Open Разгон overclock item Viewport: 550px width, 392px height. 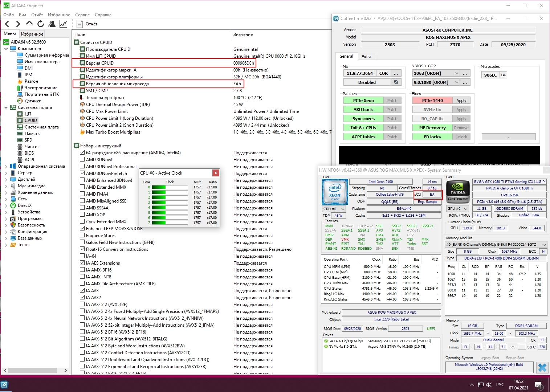31,81
